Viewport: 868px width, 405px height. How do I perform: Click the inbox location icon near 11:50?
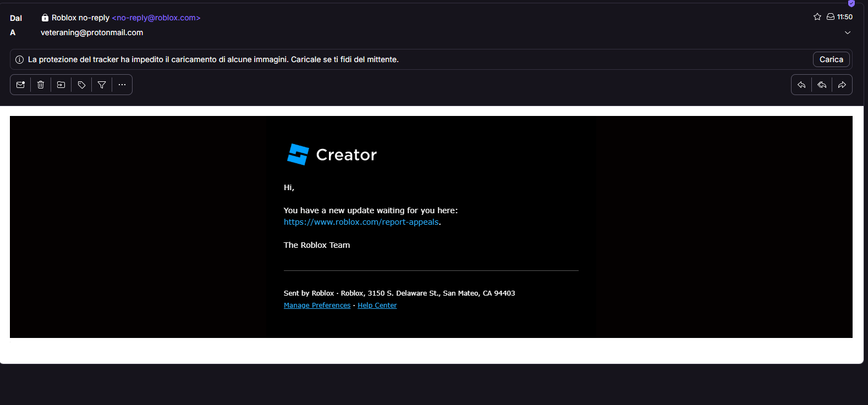[831, 16]
